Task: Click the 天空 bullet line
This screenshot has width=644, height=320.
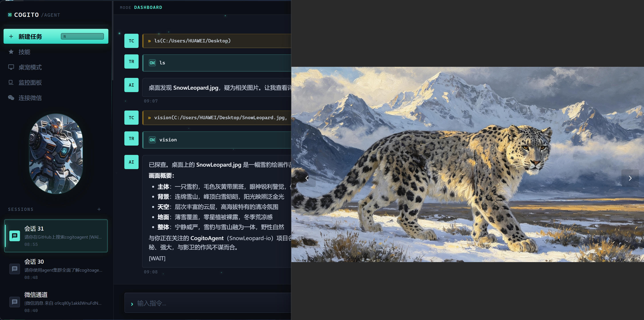Action: (x=218, y=207)
